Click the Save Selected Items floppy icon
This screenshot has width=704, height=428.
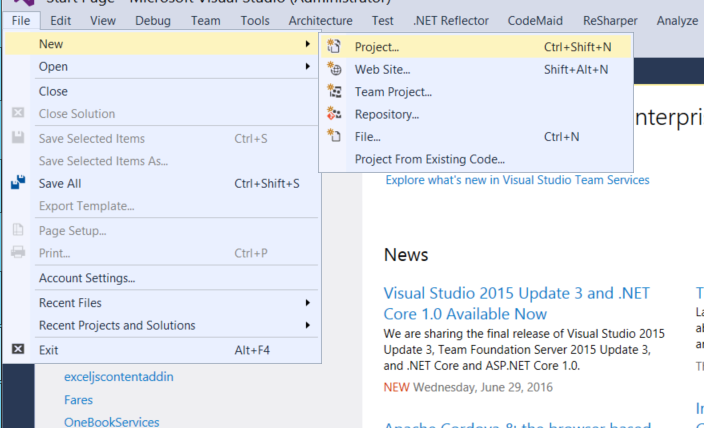pyautogui.click(x=18, y=137)
